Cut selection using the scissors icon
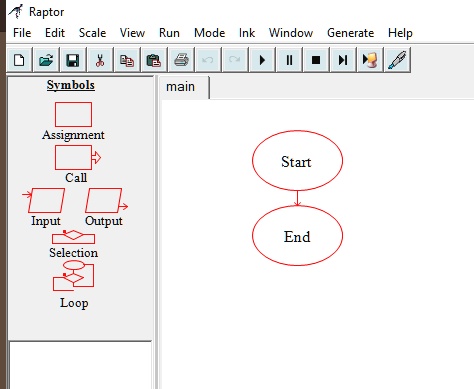 point(100,60)
